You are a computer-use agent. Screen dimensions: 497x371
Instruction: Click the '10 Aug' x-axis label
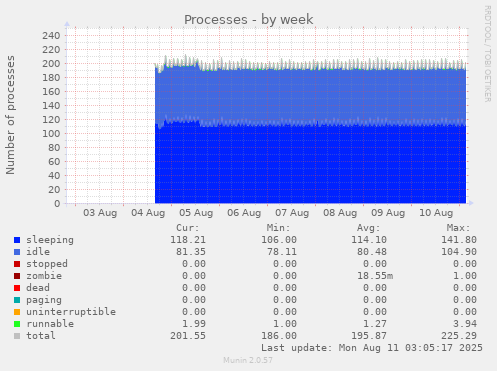pyautogui.click(x=436, y=213)
